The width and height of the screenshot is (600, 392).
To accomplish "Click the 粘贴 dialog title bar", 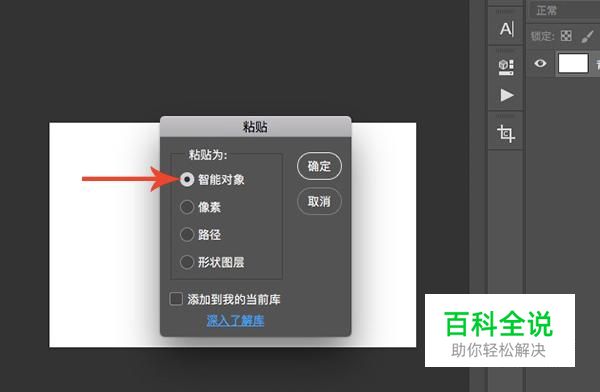I will point(255,127).
